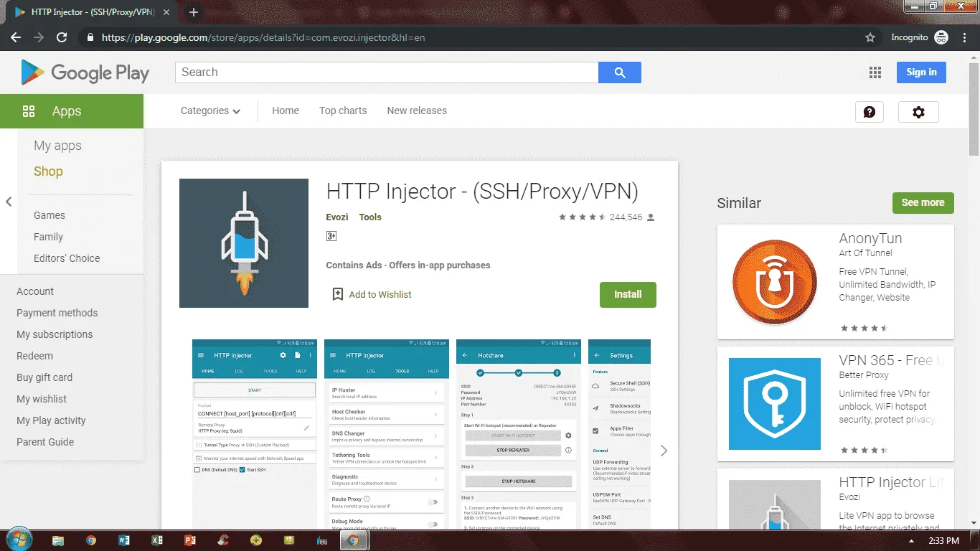Open the My subscriptions link
The image size is (980, 551).
click(55, 334)
